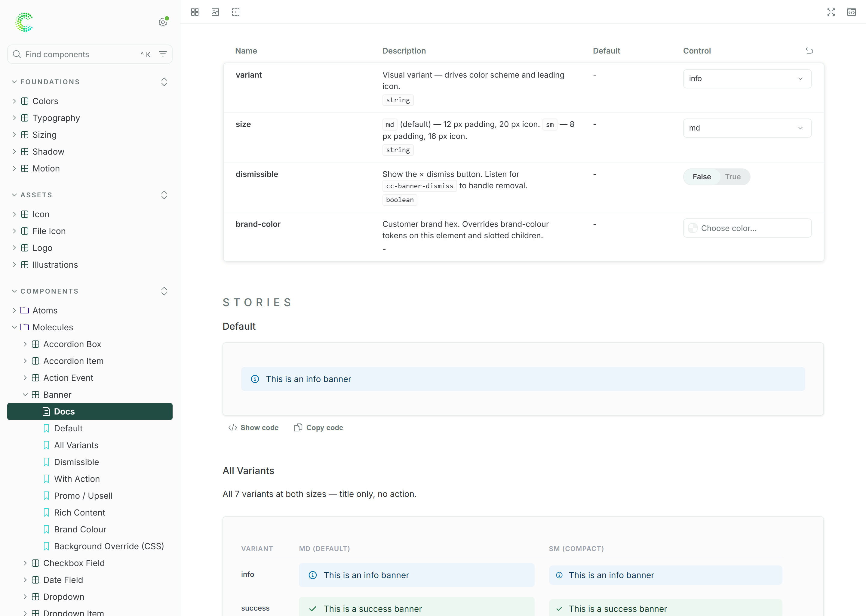The height and width of the screenshot is (616, 866).
Task: Open the All Variants story heading link
Action: tap(248, 471)
